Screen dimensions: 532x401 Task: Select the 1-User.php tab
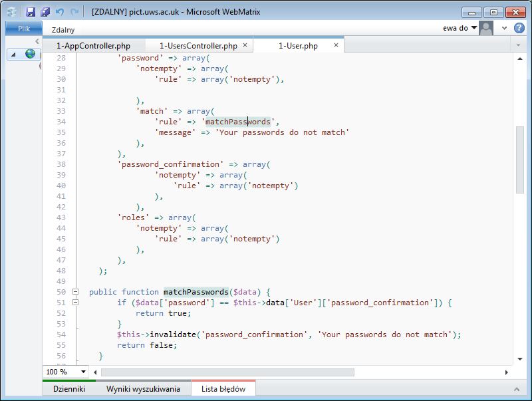(x=298, y=46)
